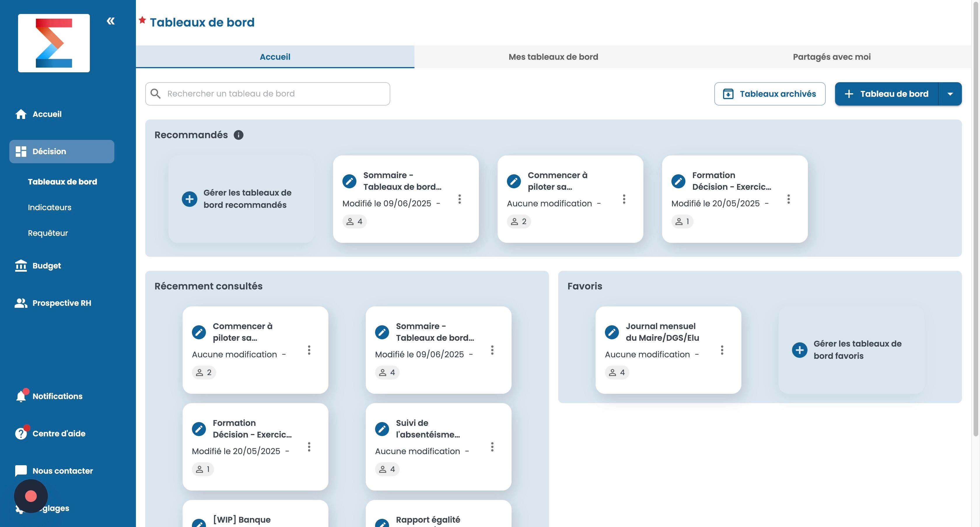Click the Recommandés info icon
This screenshot has height=527, width=980.
[x=239, y=135]
